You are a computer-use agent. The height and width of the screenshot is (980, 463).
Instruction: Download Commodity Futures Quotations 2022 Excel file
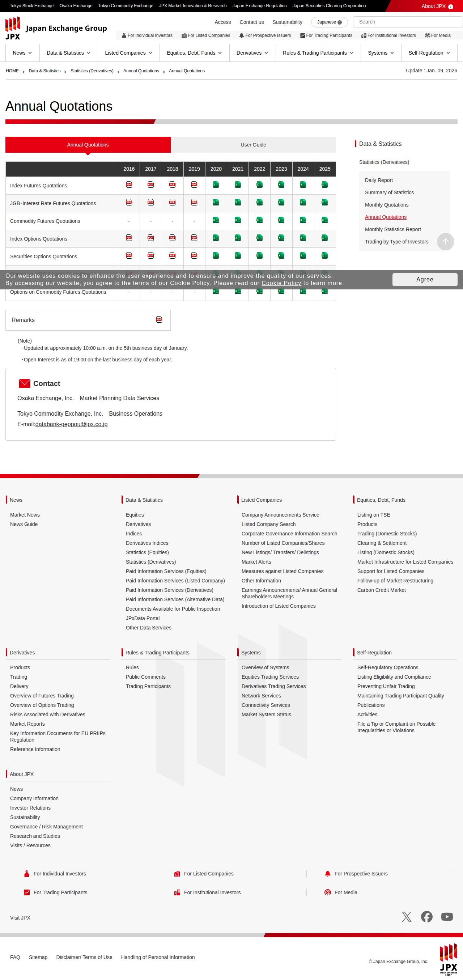[259, 220]
